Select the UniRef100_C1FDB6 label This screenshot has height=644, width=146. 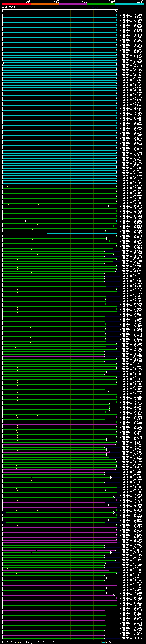pos(131,570)
